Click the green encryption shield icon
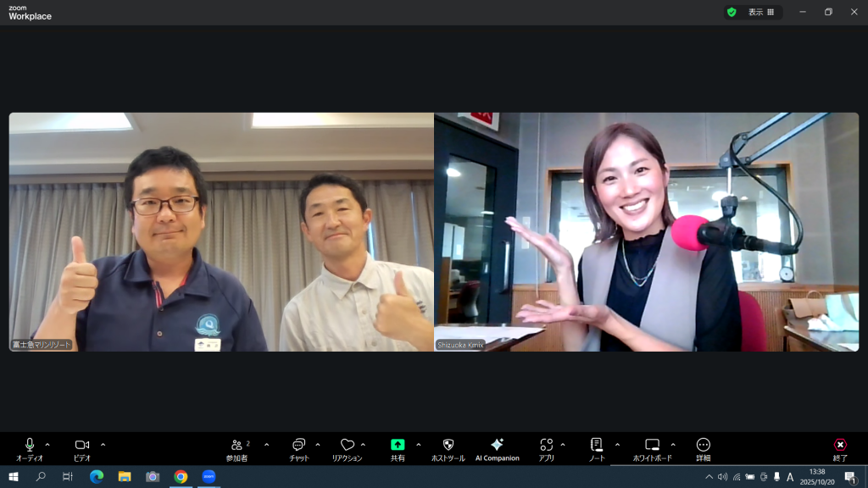868x488 pixels. tap(732, 12)
